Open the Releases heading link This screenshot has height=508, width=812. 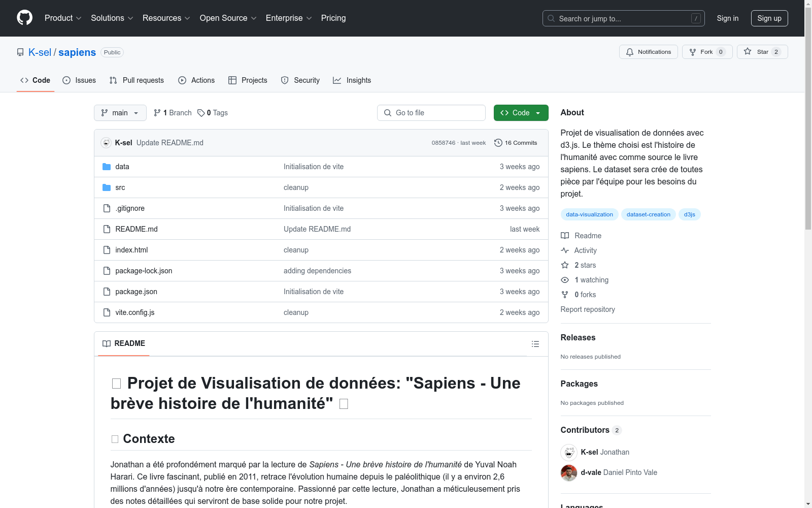coord(578,337)
